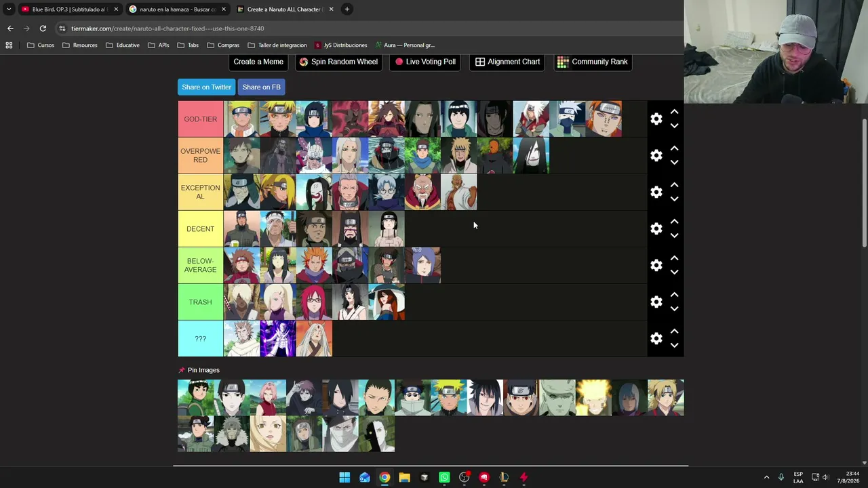
Task: Open settings gear for EXCEPTIONAL row
Action: click(656, 192)
